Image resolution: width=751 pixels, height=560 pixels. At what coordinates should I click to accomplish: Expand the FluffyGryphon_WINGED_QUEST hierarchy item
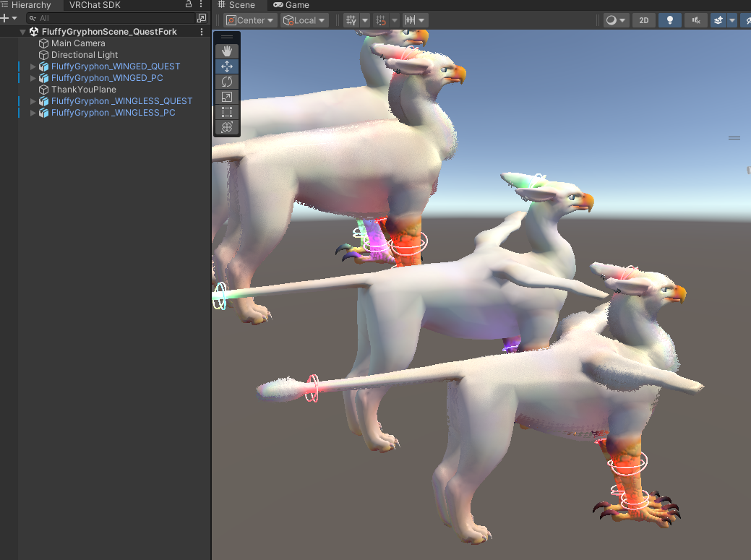tap(32, 66)
